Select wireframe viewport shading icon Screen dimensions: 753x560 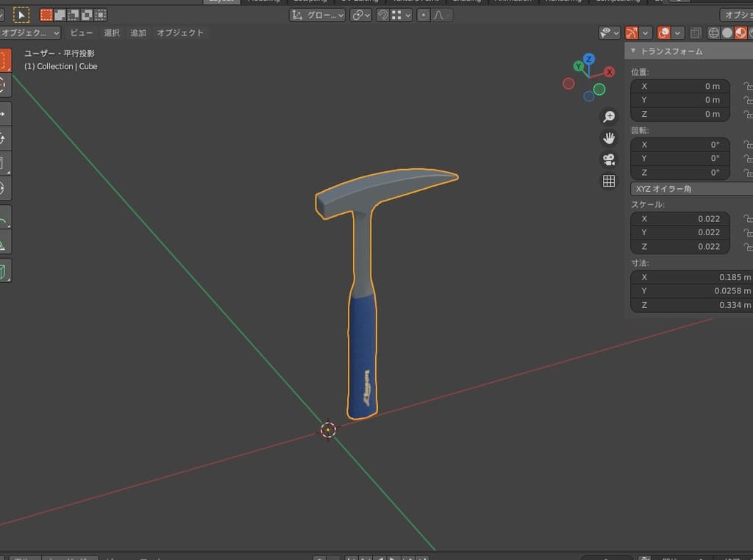(713, 33)
